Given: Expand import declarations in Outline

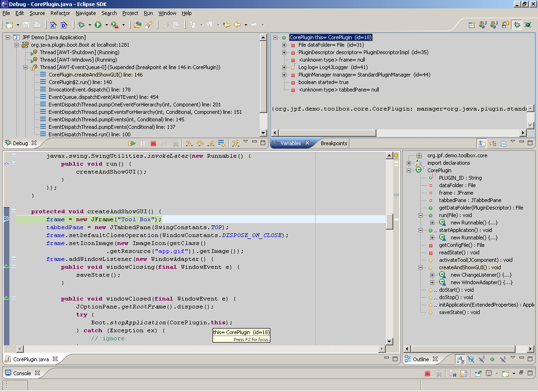Looking at the screenshot, I should [409, 163].
